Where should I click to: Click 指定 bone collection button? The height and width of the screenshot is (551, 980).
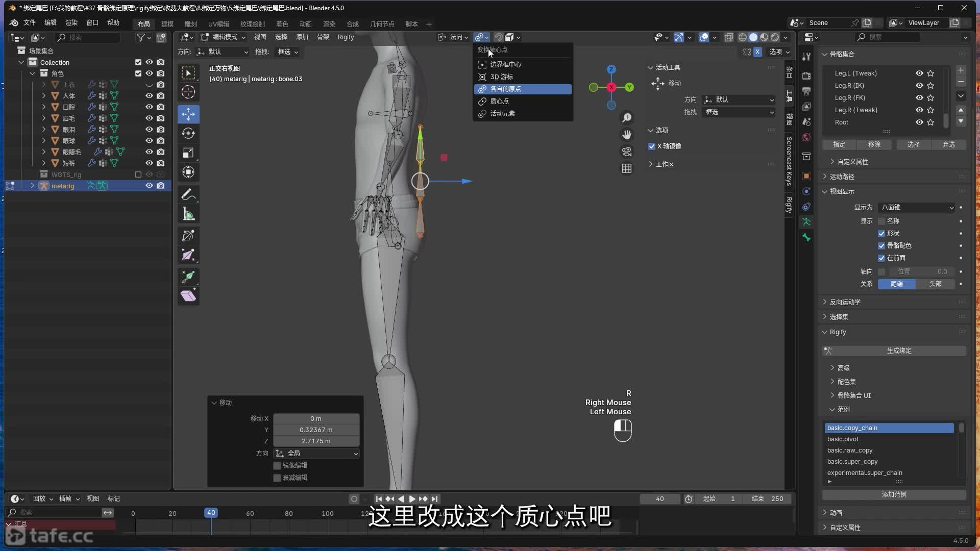[x=839, y=145]
